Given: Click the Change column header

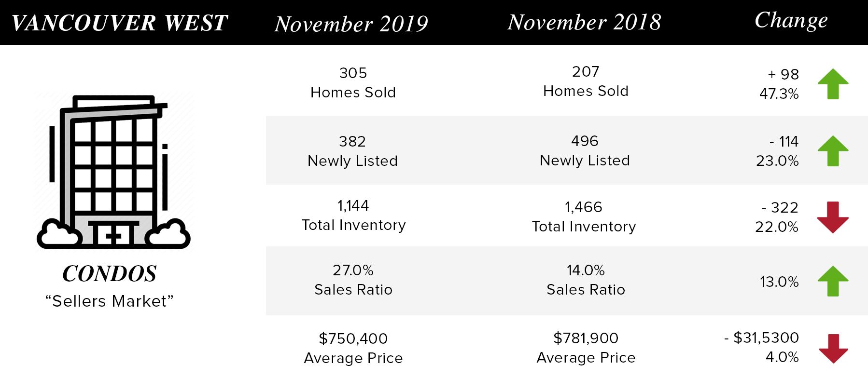Looking at the screenshot, I should pos(791,21).
